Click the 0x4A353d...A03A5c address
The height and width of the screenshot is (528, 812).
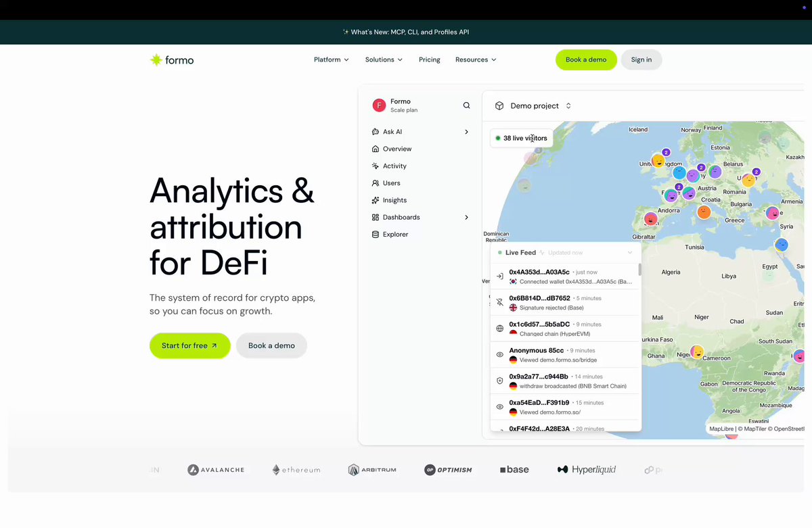point(539,272)
